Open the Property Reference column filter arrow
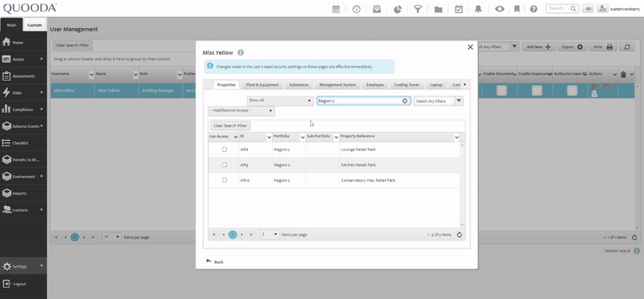Screen dimensions: 644x299 [x=456, y=137]
